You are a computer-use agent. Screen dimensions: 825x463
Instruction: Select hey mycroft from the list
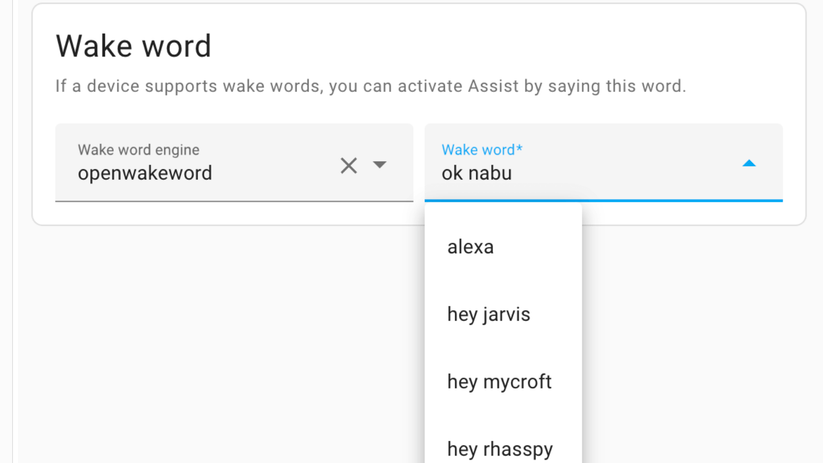pyautogui.click(x=504, y=382)
